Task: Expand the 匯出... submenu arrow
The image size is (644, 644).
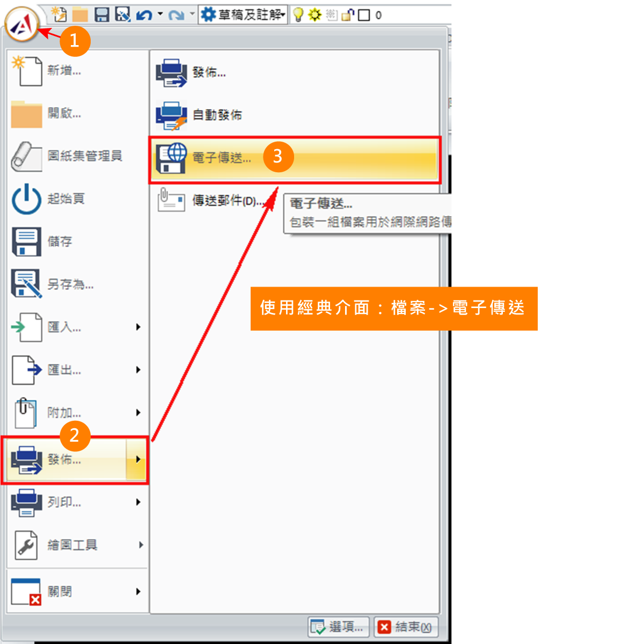Action: [x=138, y=370]
